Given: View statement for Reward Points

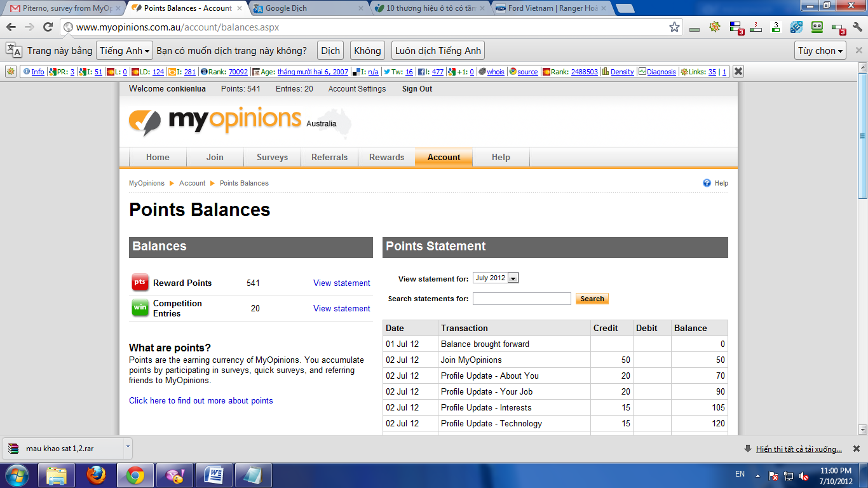Looking at the screenshot, I should click(x=342, y=283).
